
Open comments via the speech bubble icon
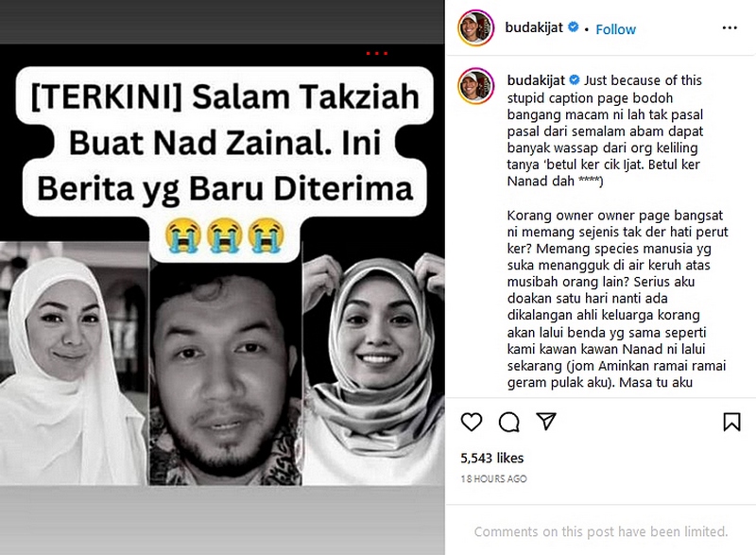(508, 422)
